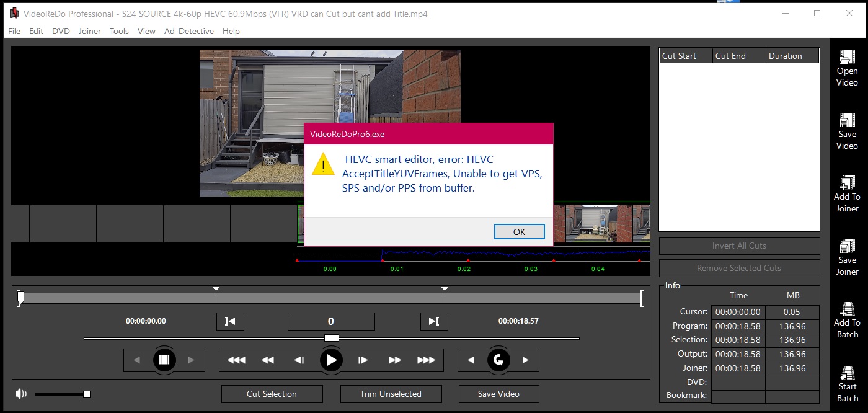Open the File menu
Screen dimensions: 868x413
(x=14, y=31)
